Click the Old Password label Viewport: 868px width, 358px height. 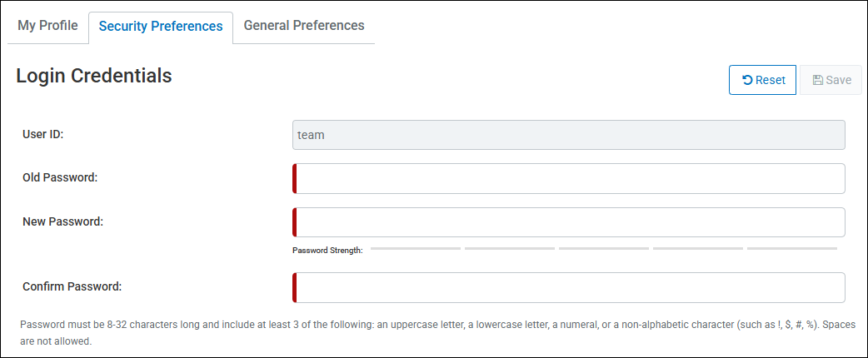[x=60, y=177]
